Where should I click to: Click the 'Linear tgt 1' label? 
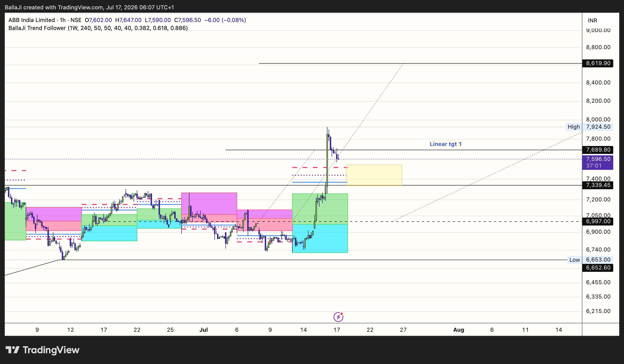coord(446,144)
